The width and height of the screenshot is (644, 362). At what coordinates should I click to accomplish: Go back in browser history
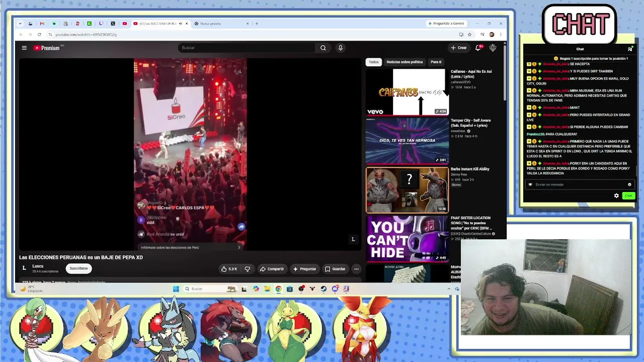(21, 35)
